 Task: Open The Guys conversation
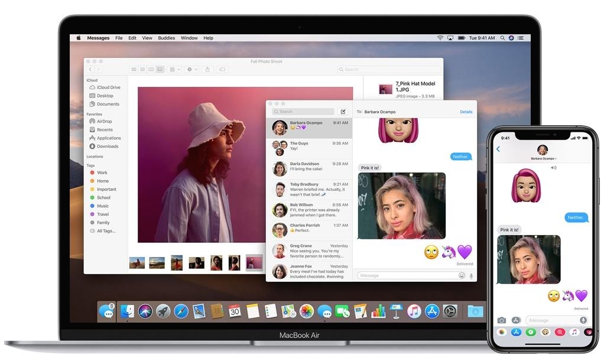310,148
